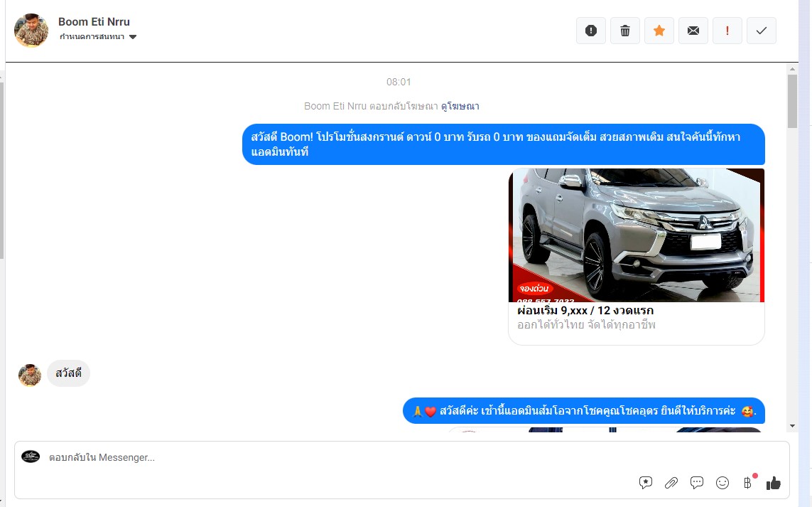Open the Mitsubishi car ad image
The height and width of the screenshot is (507, 812).
(x=636, y=235)
